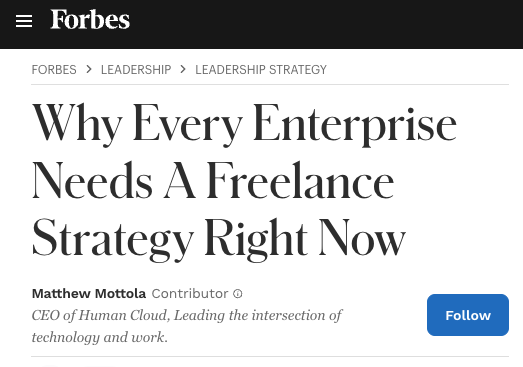
Task: Click the headline line 'Why Every Enterprise'
Action: click(x=244, y=125)
